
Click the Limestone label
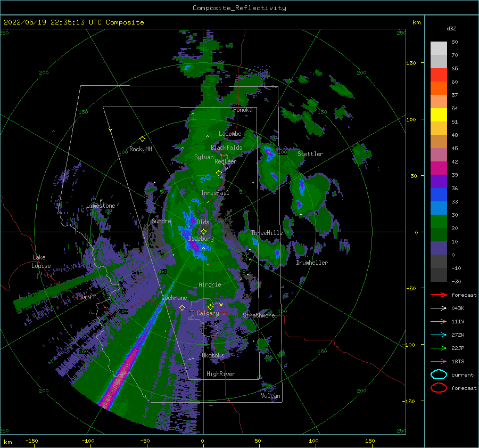click(x=101, y=206)
